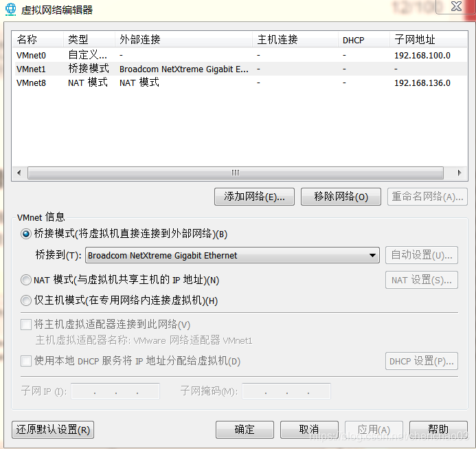Select the 仅主机模式 radio button

(26, 300)
